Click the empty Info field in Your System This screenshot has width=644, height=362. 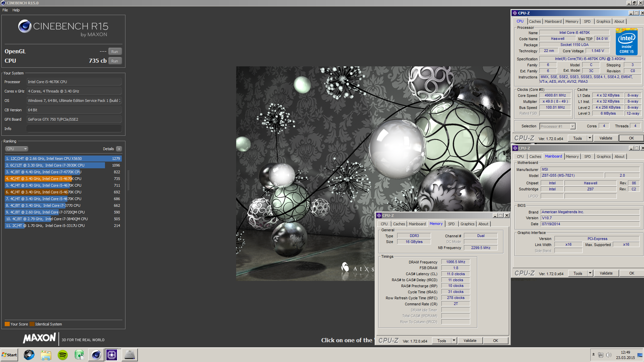click(x=74, y=129)
